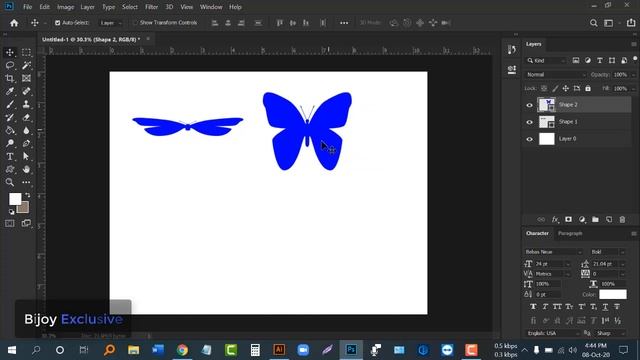Hide the Layer 0 layer
The image size is (640, 360).
pyautogui.click(x=529, y=139)
